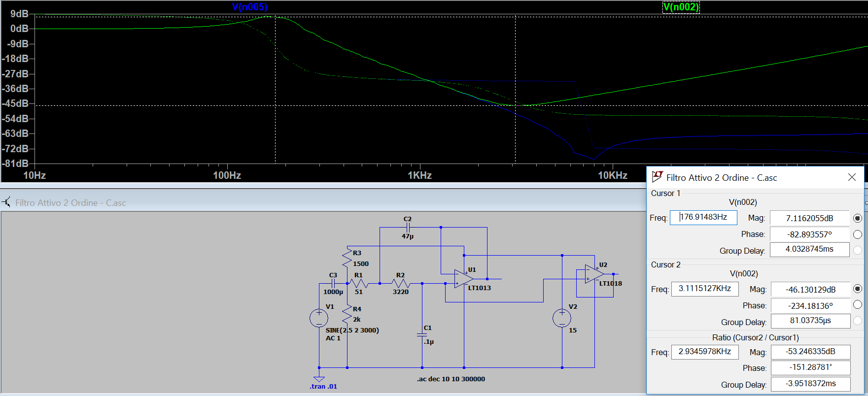Click the V2 voltage source symbol
868x396 pixels.
point(562,318)
